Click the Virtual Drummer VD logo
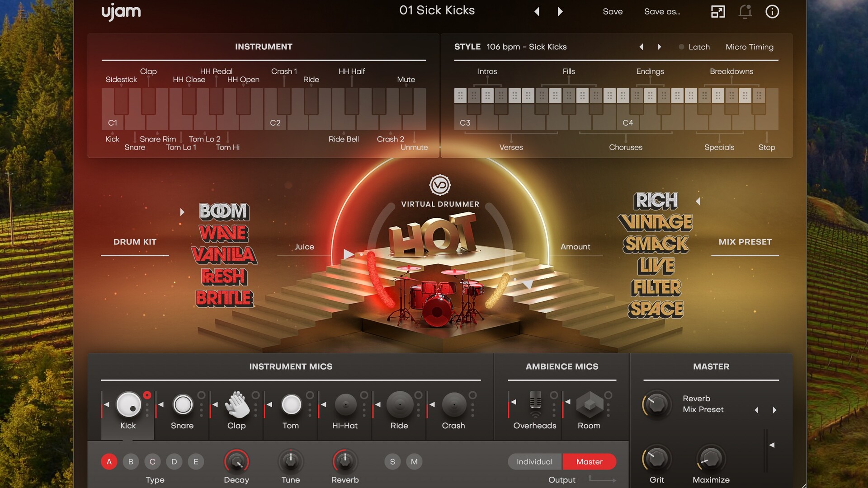 [x=440, y=185]
